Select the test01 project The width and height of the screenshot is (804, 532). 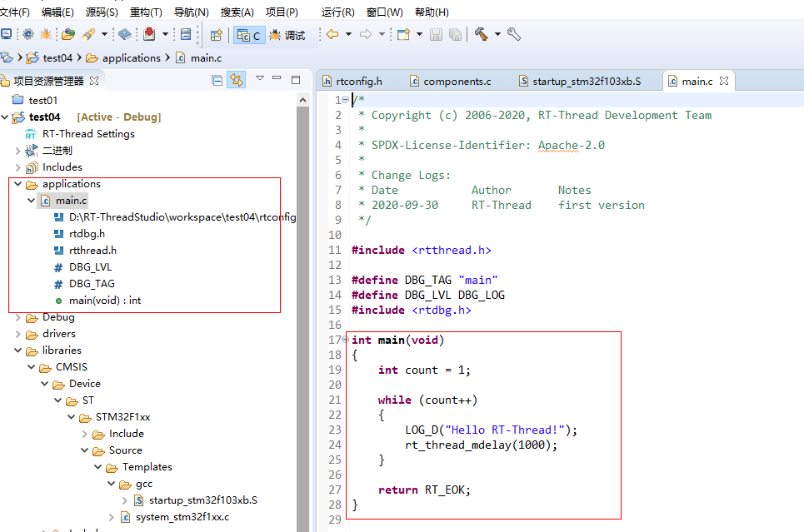pos(43,100)
